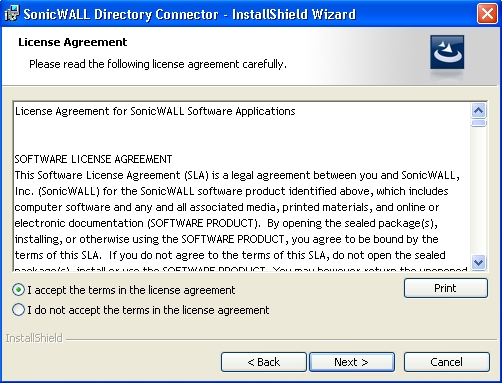Click inside the license agreement text box
The image size is (502, 383).
(242, 186)
